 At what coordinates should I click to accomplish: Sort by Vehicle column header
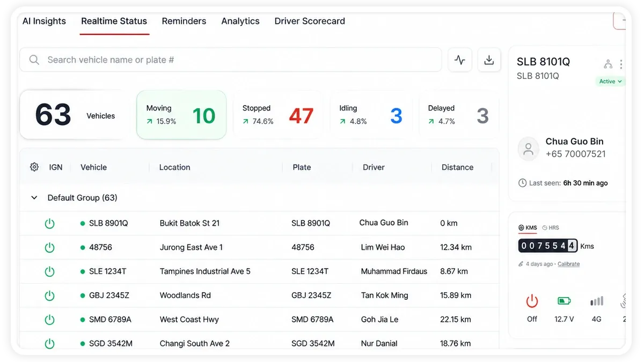(93, 167)
